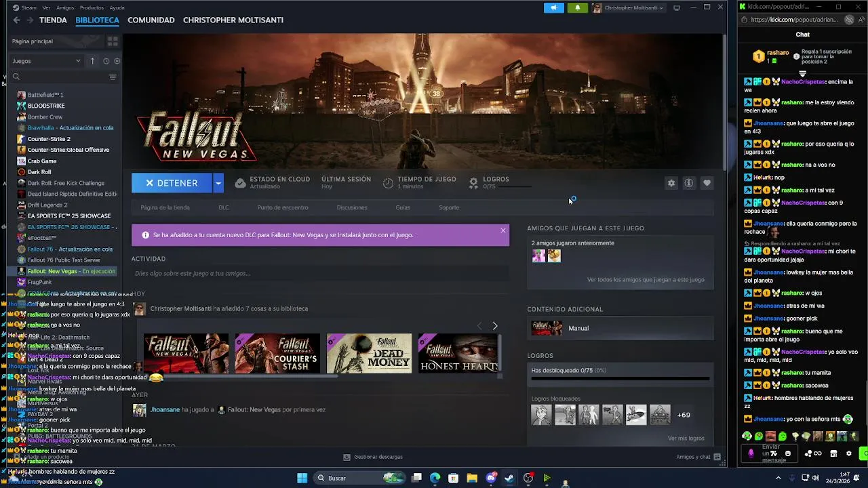Open Kick chat settings gear
The image size is (868, 488).
click(848, 453)
